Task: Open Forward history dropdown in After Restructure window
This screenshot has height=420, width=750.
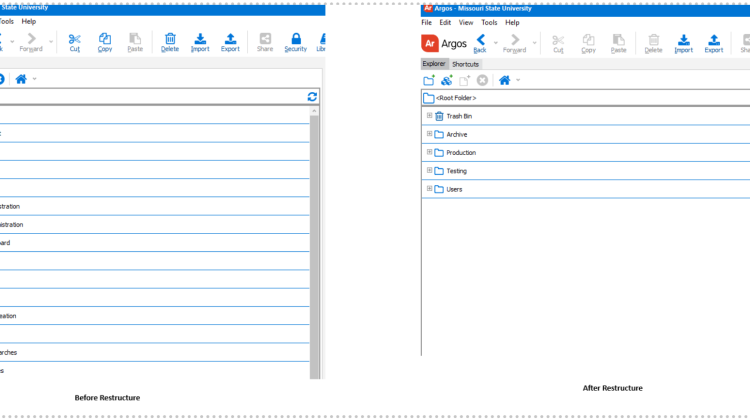Action: [534, 43]
